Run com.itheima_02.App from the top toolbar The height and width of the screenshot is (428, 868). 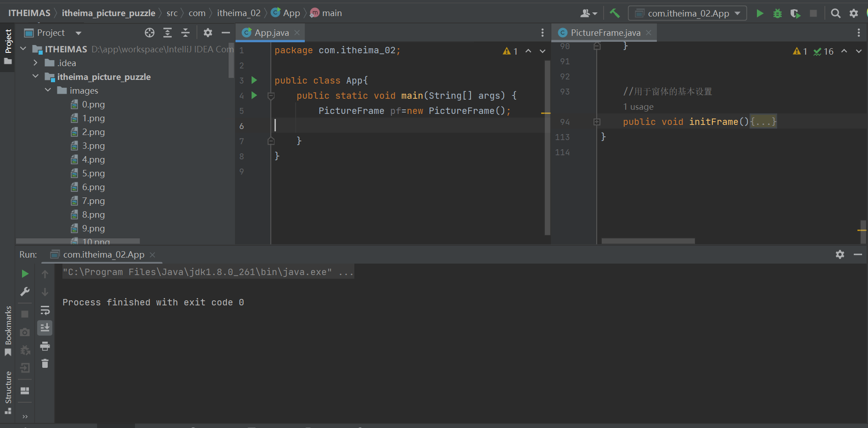(x=760, y=13)
